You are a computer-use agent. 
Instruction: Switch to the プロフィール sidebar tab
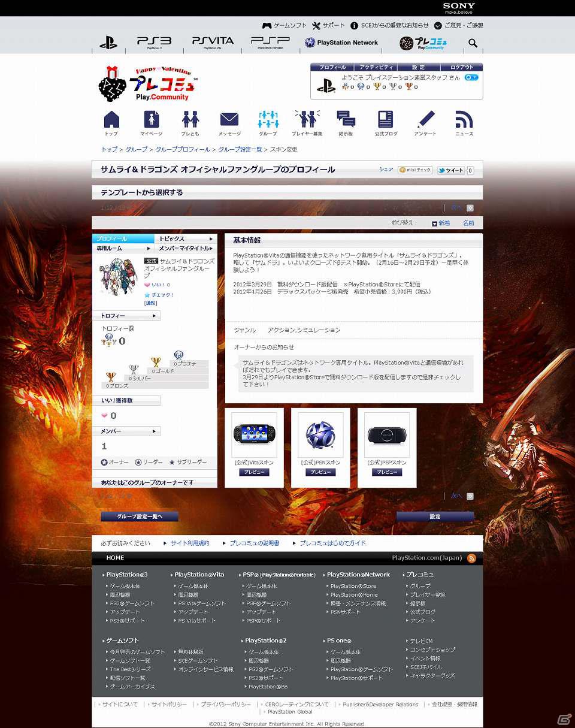click(x=123, y=238)
